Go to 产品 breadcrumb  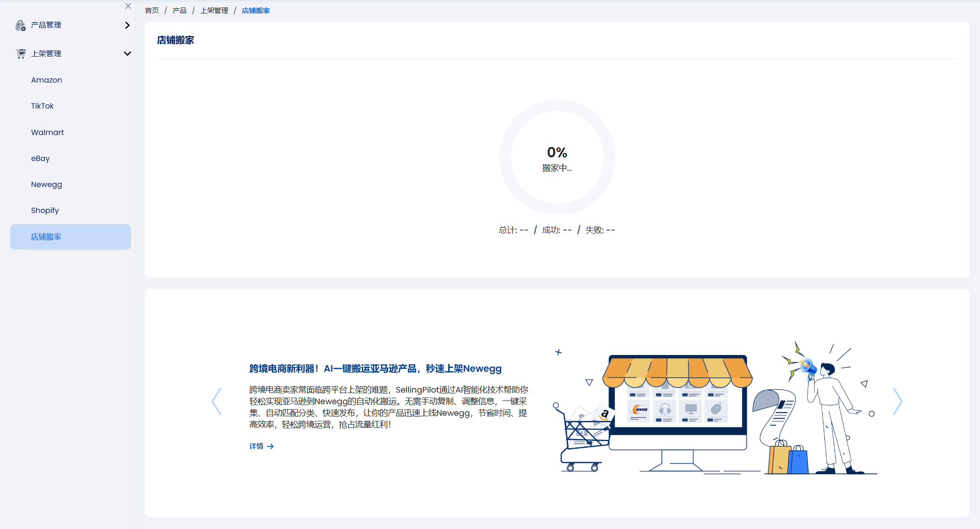click(179, 10)
